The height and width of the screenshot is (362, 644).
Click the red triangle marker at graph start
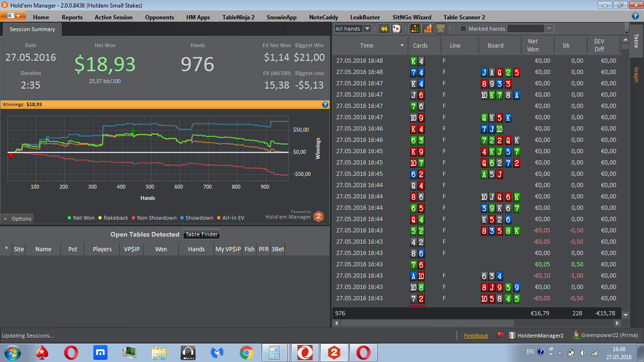10,155
